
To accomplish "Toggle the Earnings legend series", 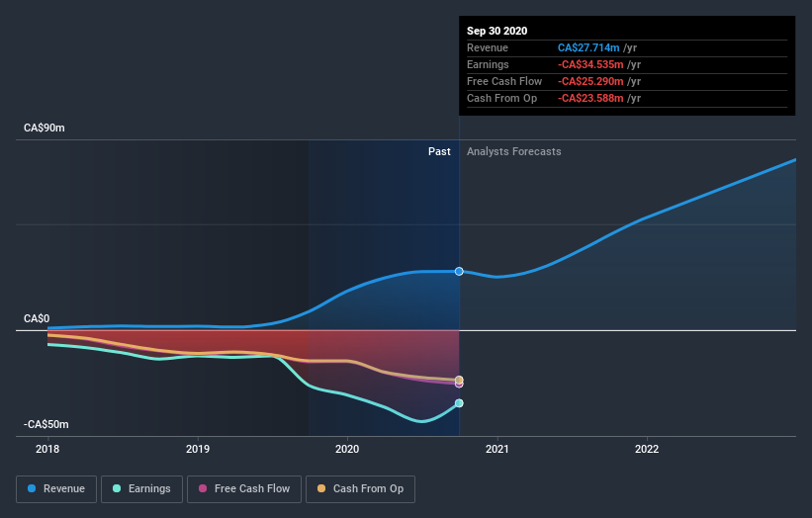I will 141,489.
